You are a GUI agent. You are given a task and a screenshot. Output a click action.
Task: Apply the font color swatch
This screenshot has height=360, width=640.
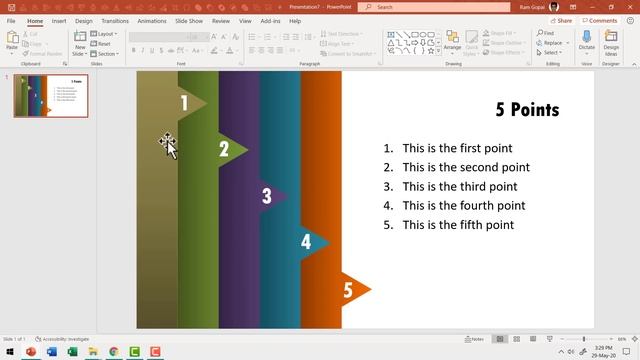231,51
